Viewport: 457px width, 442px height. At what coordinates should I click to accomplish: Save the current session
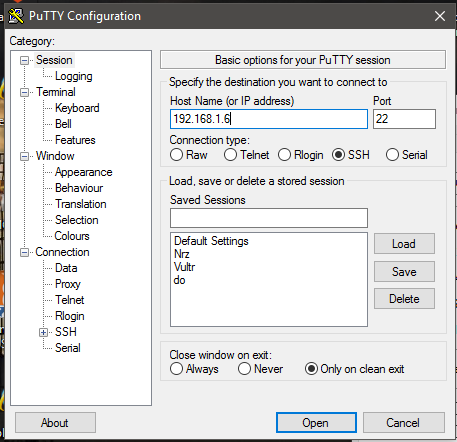click(x=404, y=272)
